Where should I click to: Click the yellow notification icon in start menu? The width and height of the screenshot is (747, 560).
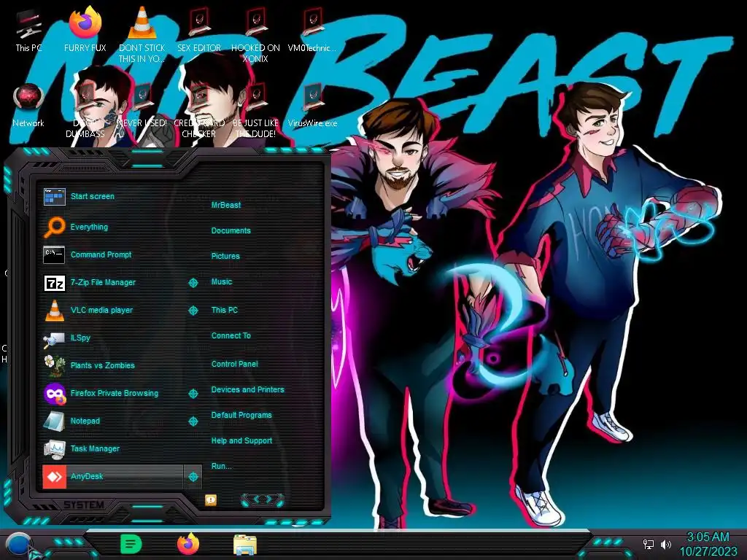coord(211,499)
